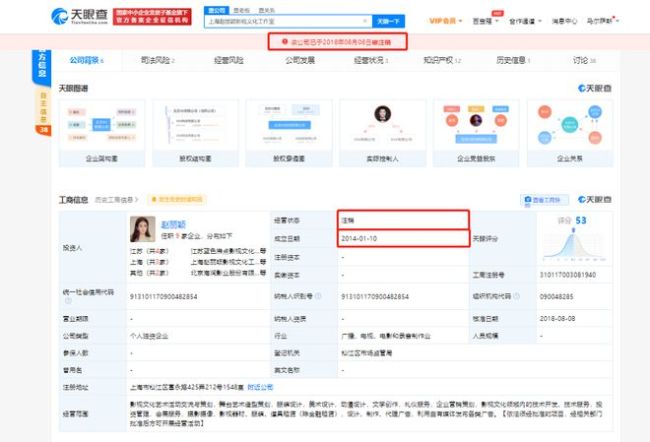
Task: Click the 其他 region row of affiliated companies
Action: pyautogui.click(x=198, y=273)
